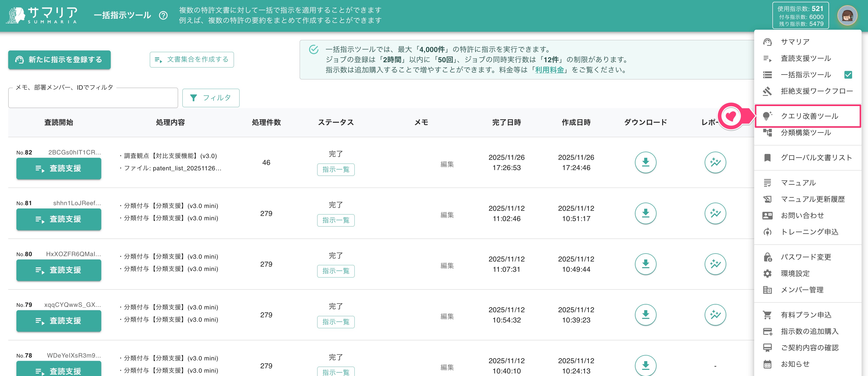Select トレーニング申込 in the menu
This screenshot has width=868, height=376.
(x=808, y=232)
